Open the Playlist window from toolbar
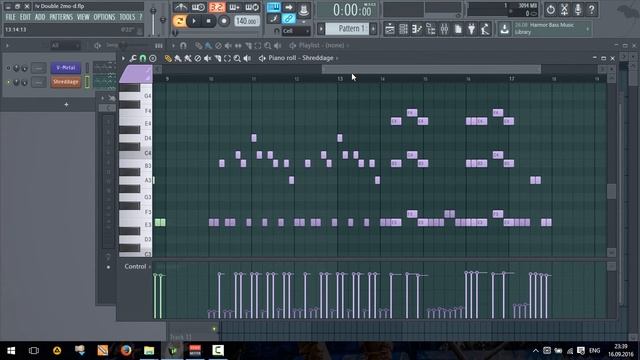This screenshot has height=360, width=640. (x=390, y=29)
